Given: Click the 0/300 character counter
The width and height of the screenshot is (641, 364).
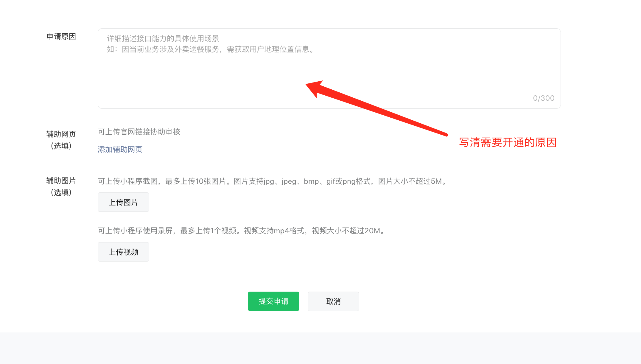Looking at the screenshot, I should 544,98.
